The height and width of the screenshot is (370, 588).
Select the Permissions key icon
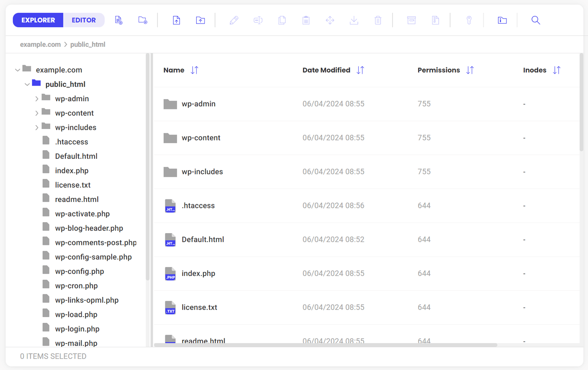tap(469, 20)
